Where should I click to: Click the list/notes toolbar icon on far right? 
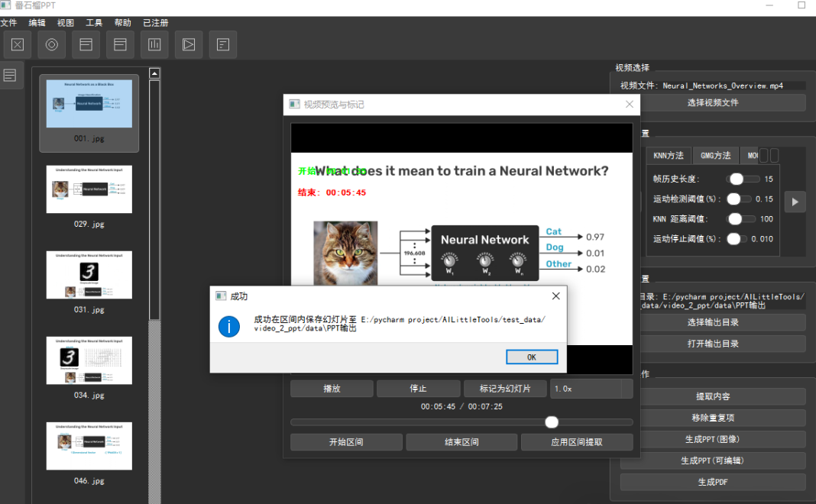click(x=222, y=44)
